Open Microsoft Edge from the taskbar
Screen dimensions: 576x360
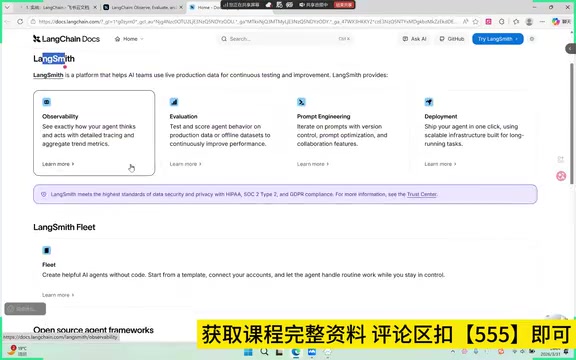(296, 352)
